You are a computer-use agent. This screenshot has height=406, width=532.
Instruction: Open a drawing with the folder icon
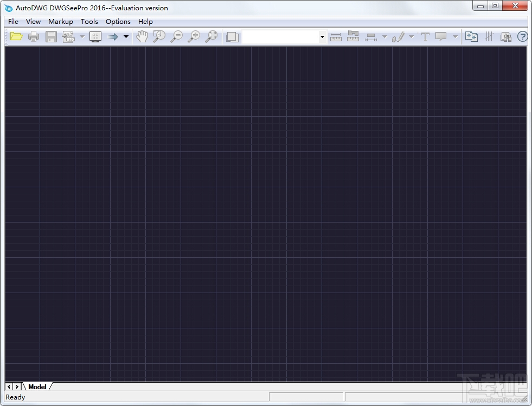pyautogui.click(x=16, y=36)
